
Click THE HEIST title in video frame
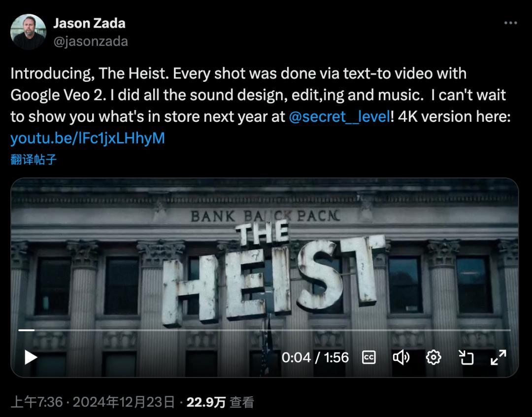pos(273,274)
